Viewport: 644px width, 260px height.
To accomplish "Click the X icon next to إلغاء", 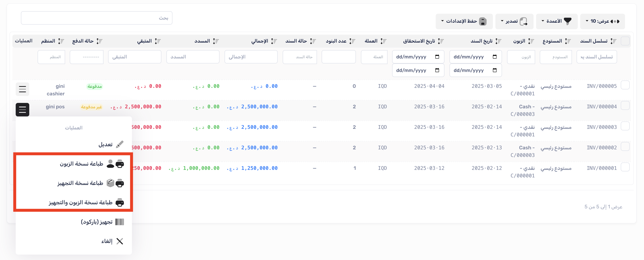I will (x=120, y=241).
